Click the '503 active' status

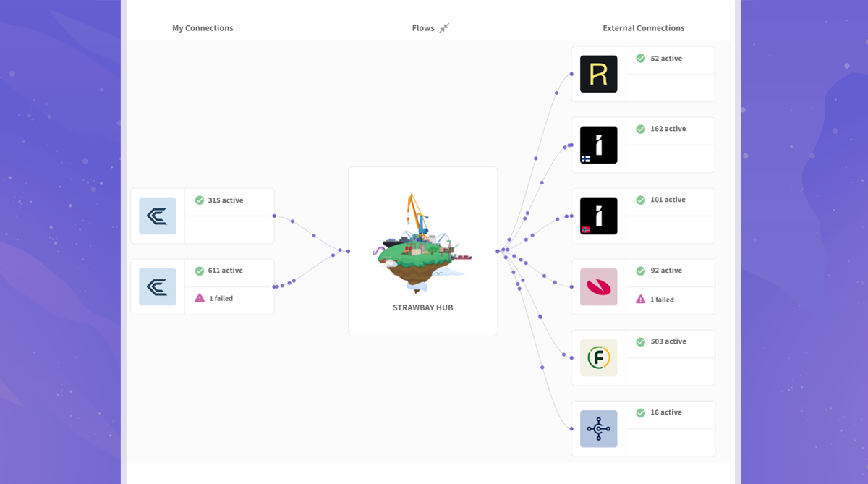[666, 341]
